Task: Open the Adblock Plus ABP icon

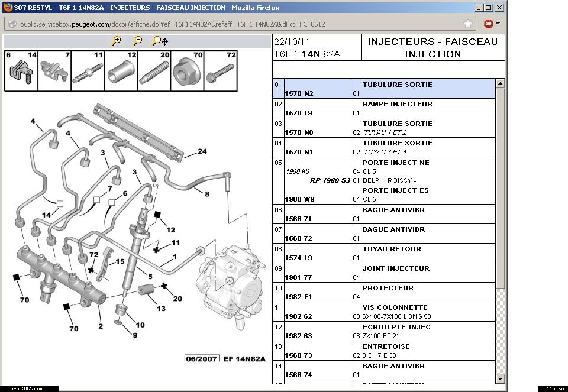Action: coord(489,24)
